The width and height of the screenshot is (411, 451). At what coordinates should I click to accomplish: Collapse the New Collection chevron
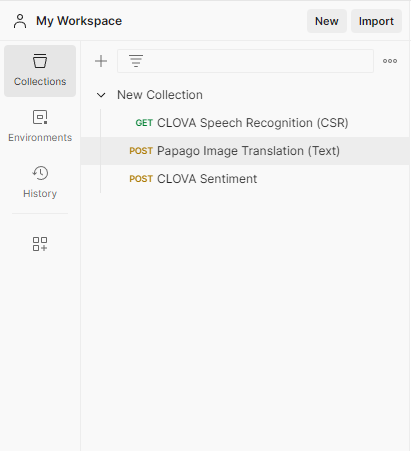[x=101, y=95]
